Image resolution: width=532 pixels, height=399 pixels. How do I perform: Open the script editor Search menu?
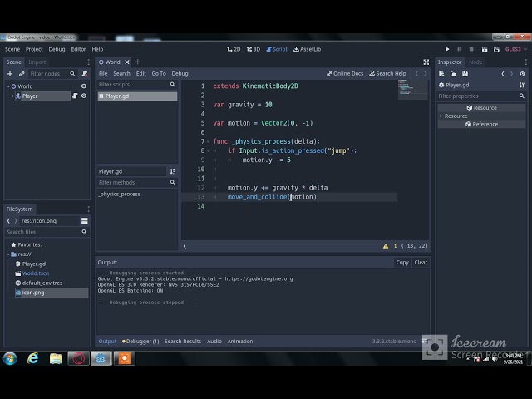121,74
